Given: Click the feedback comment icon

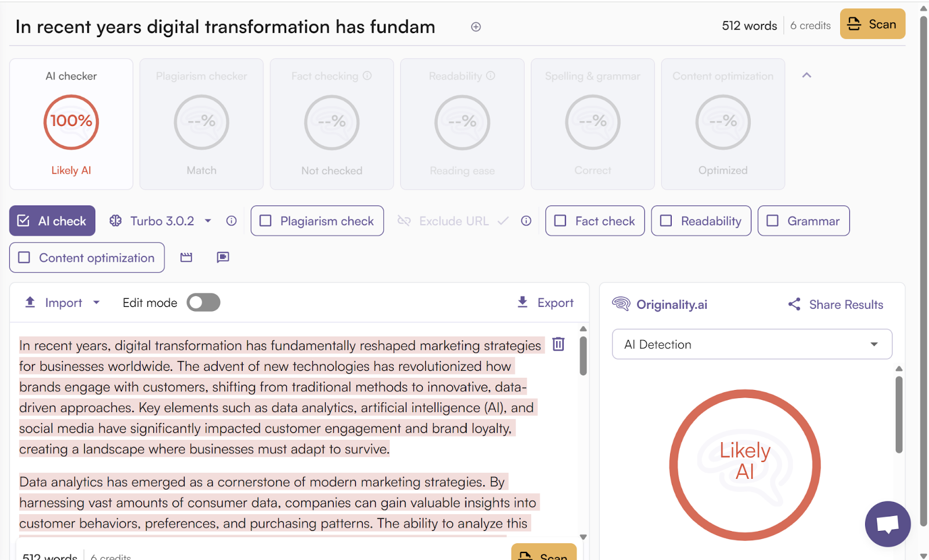Looking at the screenshot, I should point(223,257).
